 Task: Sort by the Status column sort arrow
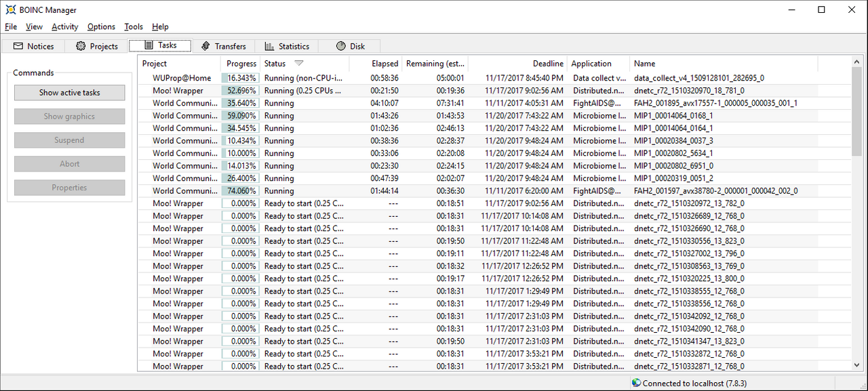[299, 63]
